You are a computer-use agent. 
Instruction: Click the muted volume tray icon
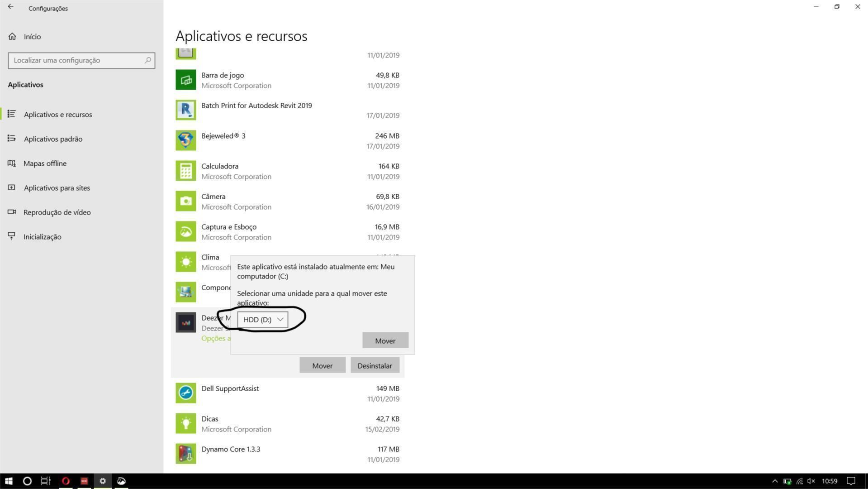[x=811, y=481]
